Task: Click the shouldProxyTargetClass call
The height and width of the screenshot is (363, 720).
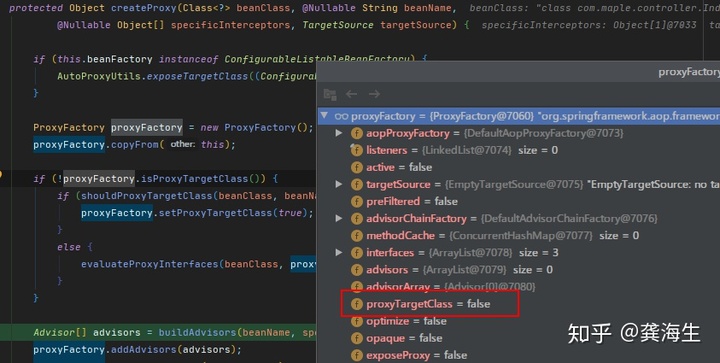Action: pyautogui.click(x=147, y=196)
